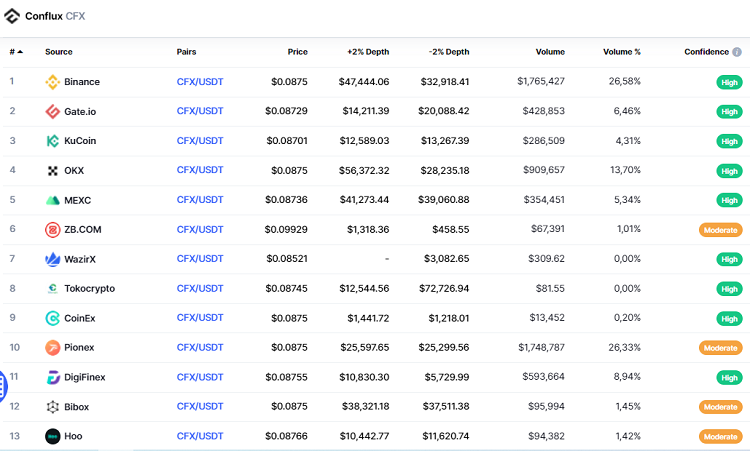Click the OKX exchange logo icon
This screenshot has height=451, width=750.
pos(53,171)
